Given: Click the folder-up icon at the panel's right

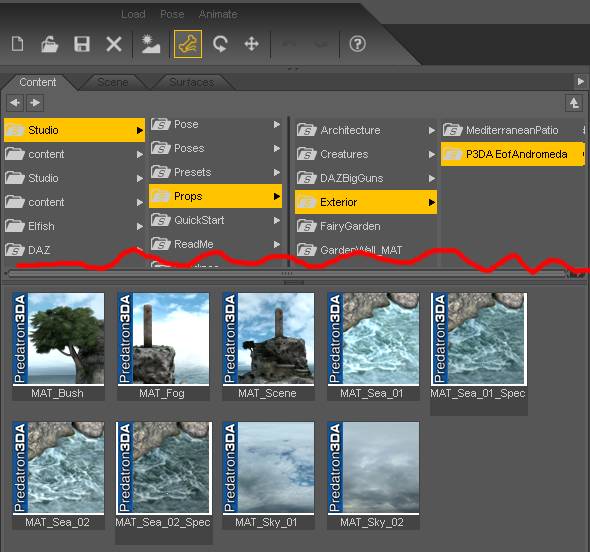Looking at the screenshot, I should coord(574,103).
